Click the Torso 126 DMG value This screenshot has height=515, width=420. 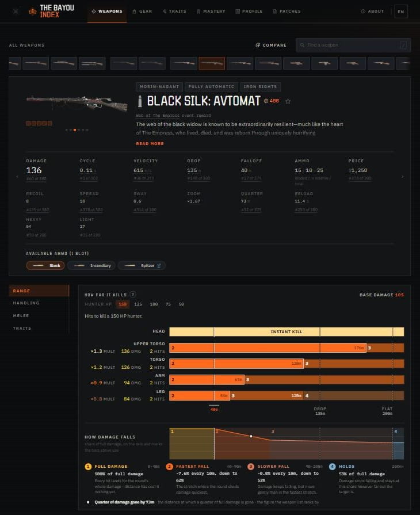point(131,367)
